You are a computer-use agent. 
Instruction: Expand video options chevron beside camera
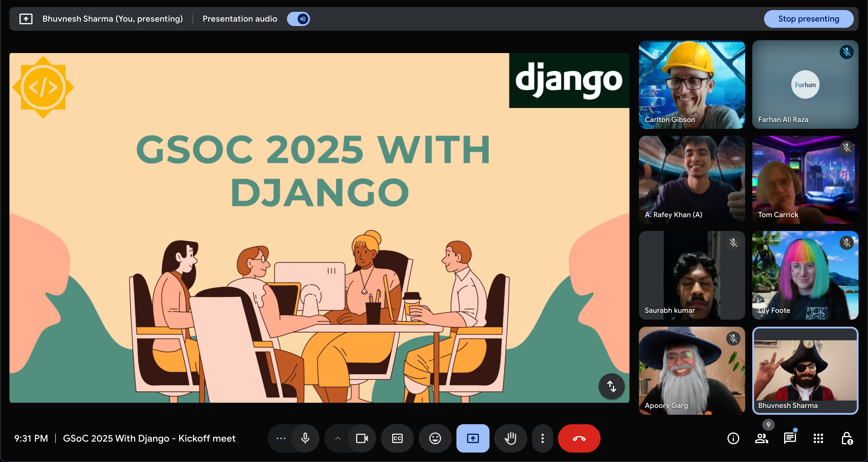pyautogui.click(x=338, y=438)
